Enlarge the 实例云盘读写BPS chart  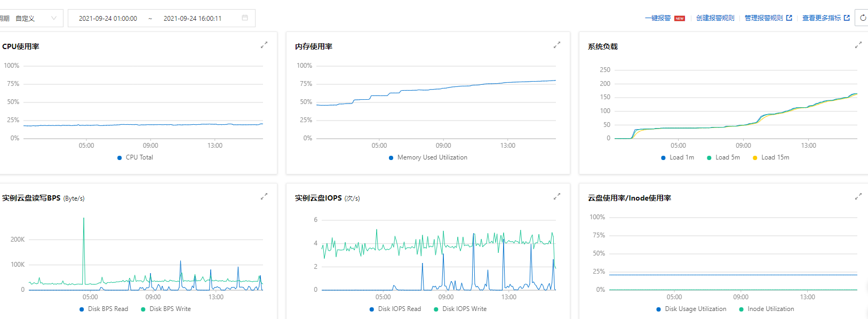[x=264, y=197]
